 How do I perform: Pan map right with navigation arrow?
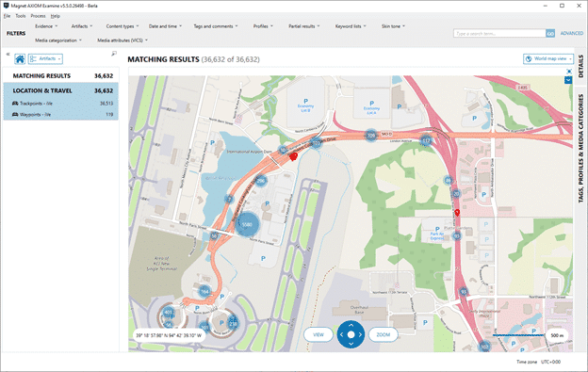click(360, 334)
